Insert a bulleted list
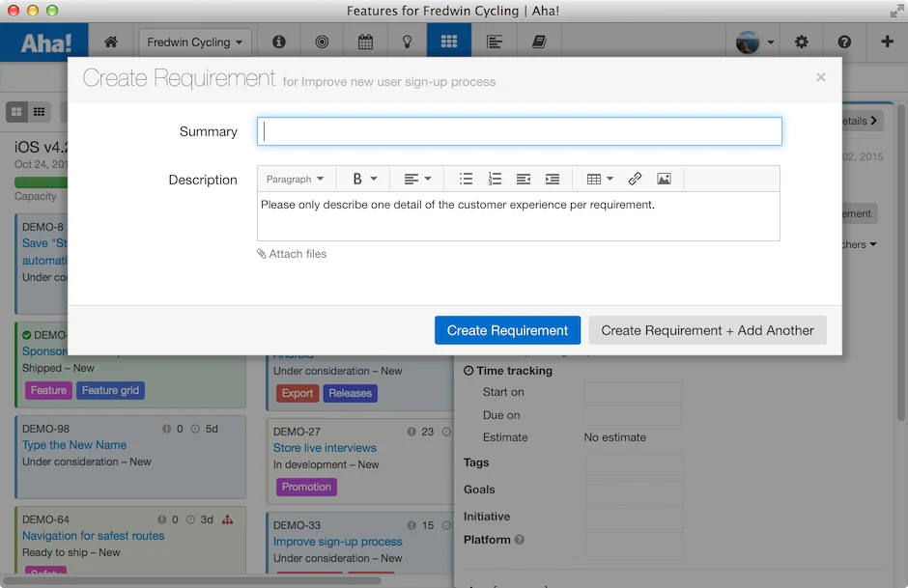 coord(466,179)
